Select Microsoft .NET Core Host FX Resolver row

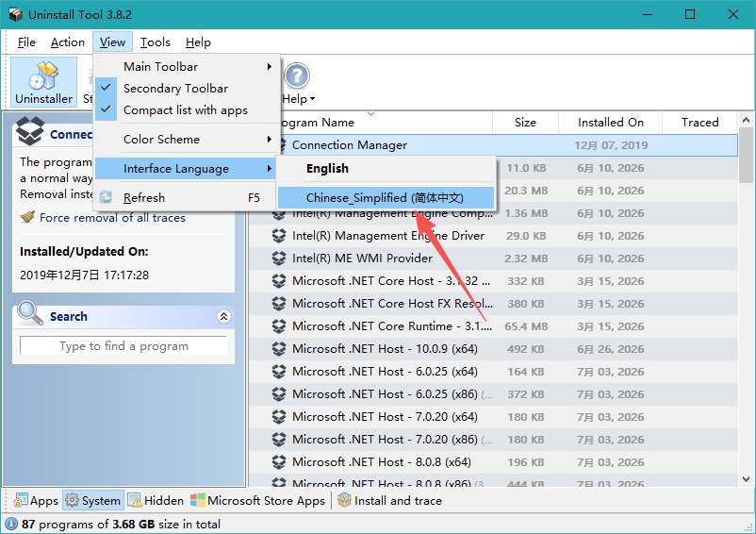493,304
